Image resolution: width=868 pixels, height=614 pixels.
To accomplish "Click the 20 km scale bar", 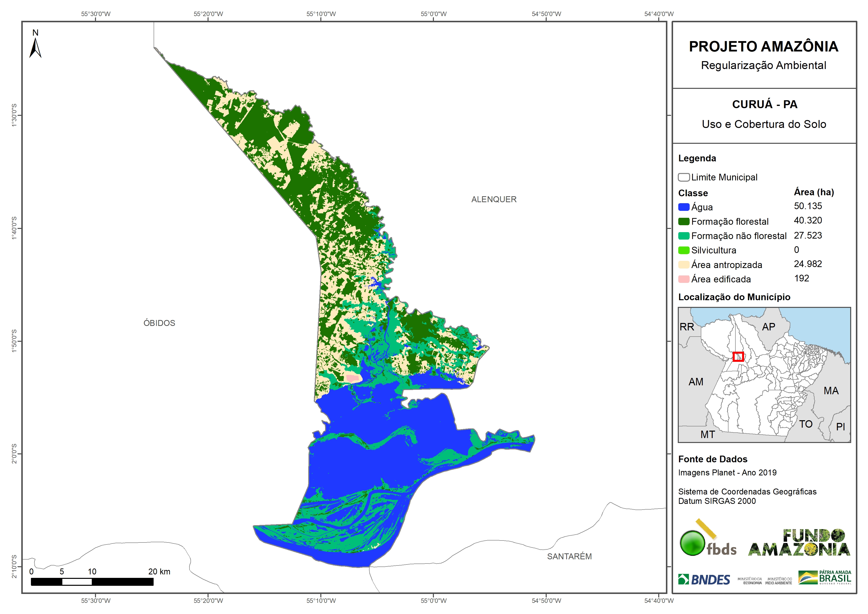I will [92, 582].
